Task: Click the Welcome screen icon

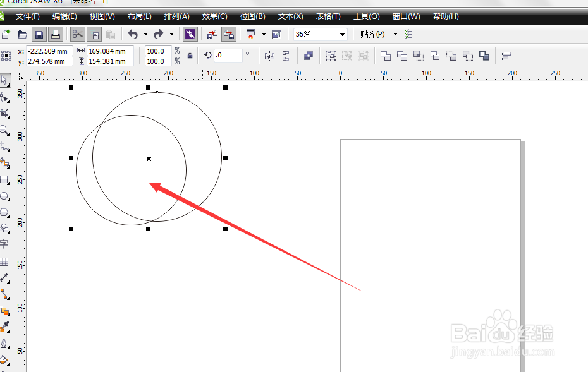Action: (277, 35)
